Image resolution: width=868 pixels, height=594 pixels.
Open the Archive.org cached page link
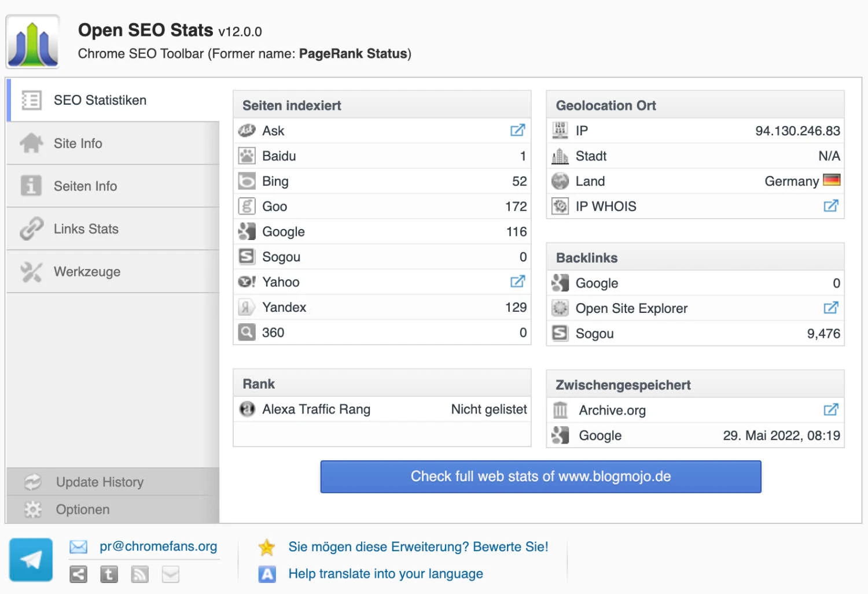coord(831,409)
